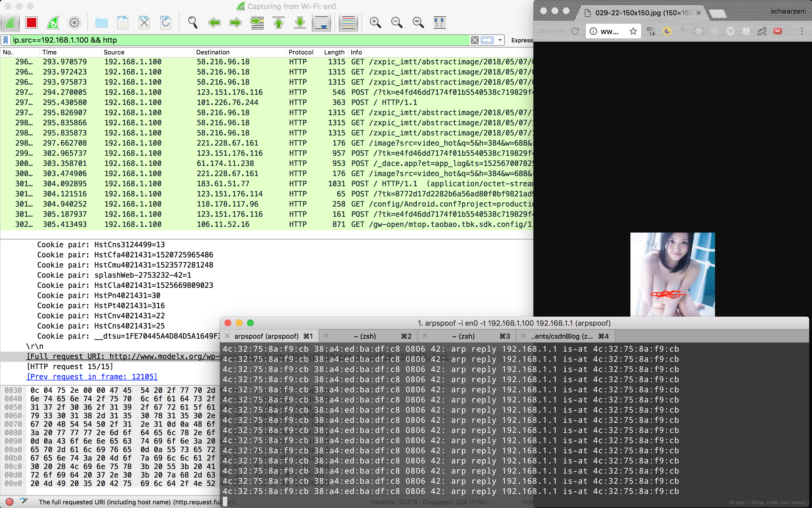Click the expert info red circle icon
The height and width of the screenshot is (508, 812).
[x=9, y=502]
